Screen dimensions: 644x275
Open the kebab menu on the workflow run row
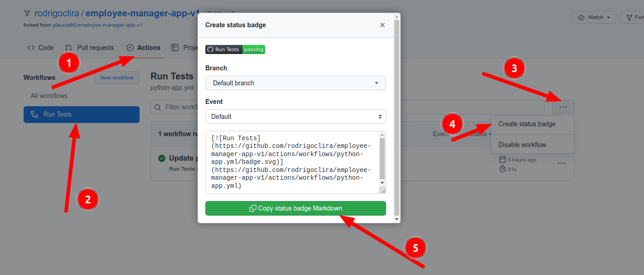(x=562, y=163)
